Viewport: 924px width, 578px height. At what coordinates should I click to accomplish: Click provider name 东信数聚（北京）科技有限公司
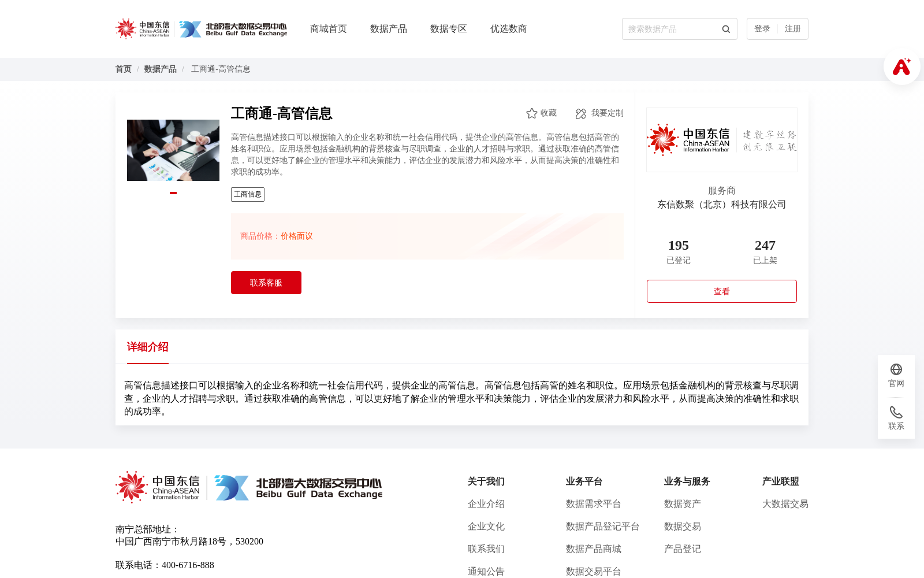[x=722, y=205]
